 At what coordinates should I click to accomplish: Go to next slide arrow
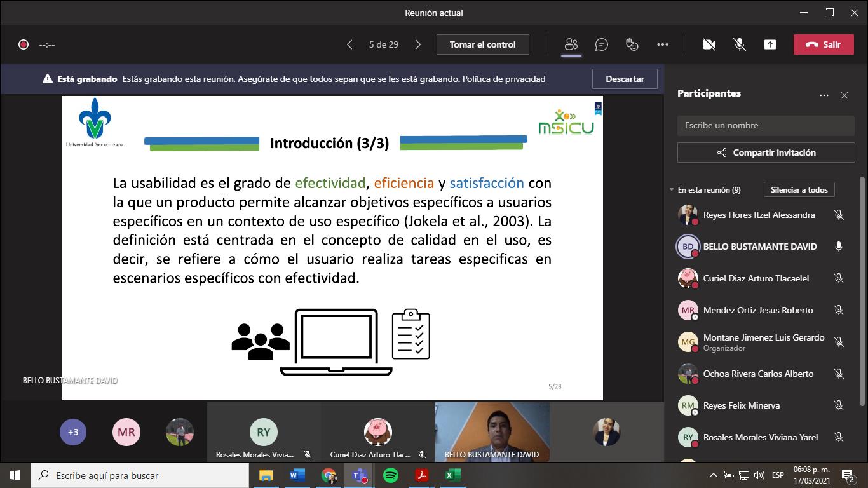(x=417, y=44)
